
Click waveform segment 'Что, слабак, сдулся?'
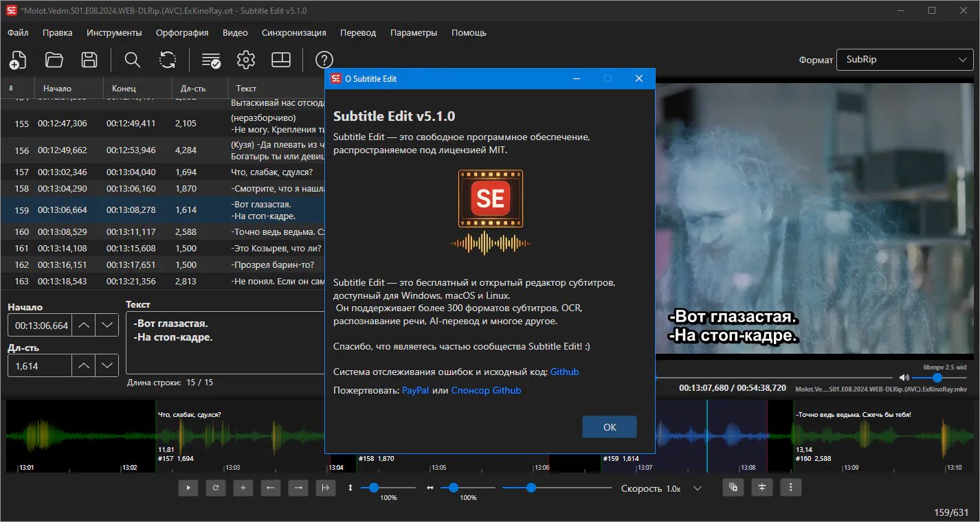click(243, 437)
